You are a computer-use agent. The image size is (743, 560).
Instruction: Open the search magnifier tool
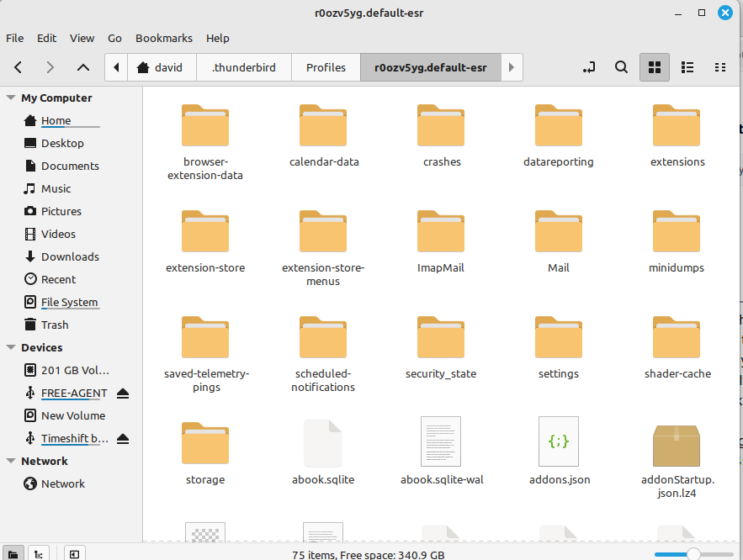621,67
